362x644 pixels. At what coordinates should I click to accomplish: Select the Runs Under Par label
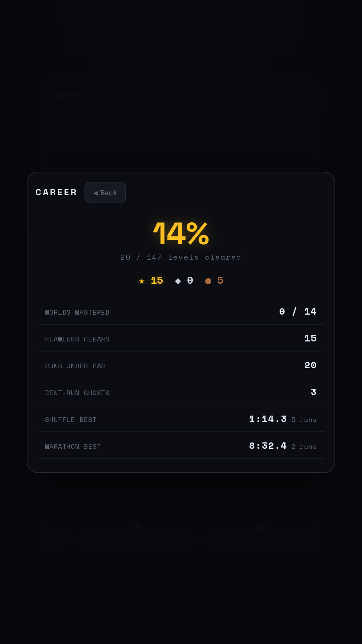pos(75,366)
